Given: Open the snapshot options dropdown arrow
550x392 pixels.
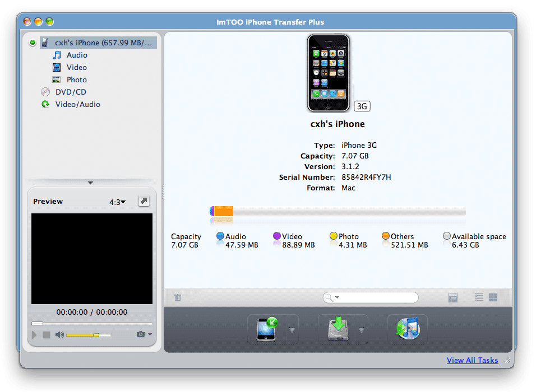Looking at the screenshot, I should coord(150,334).
